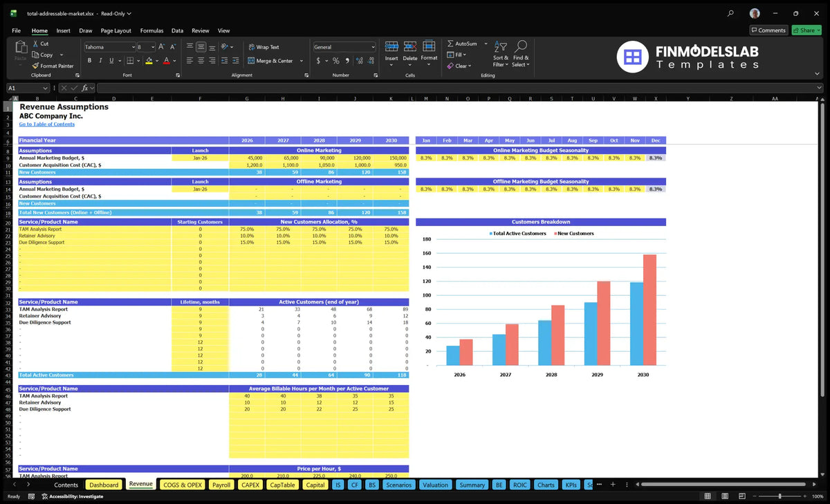Viewport: 830px width, 504px height.
Task: Click Accessibility: Investigate in status bar
Action: point(72,496)
